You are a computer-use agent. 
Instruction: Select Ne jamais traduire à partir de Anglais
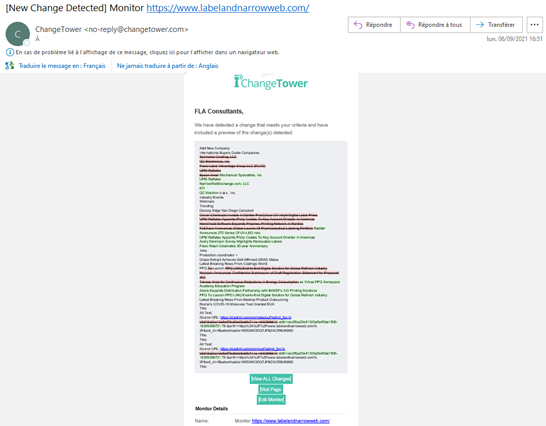167,66
